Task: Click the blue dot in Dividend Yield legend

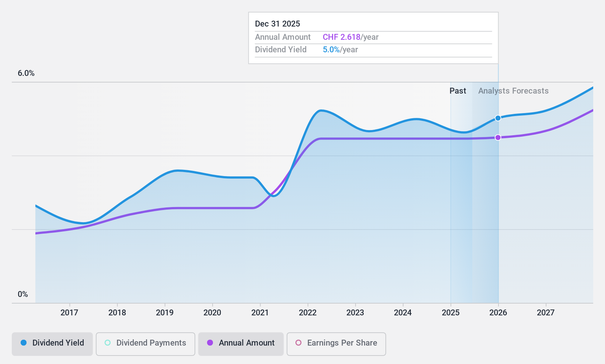Action: 24,343
